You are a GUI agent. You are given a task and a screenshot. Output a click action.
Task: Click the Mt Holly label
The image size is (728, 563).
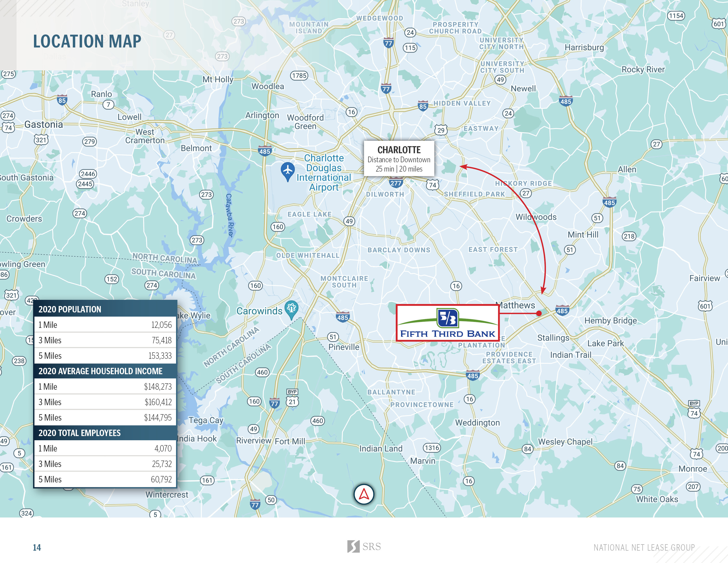tap(218, 80)
